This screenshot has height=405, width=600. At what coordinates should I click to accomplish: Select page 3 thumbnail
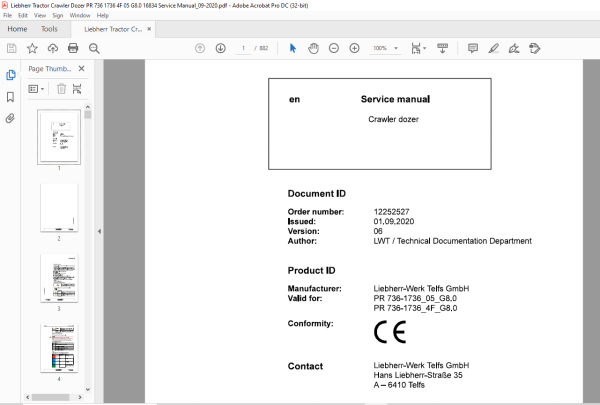click(59, 278)
